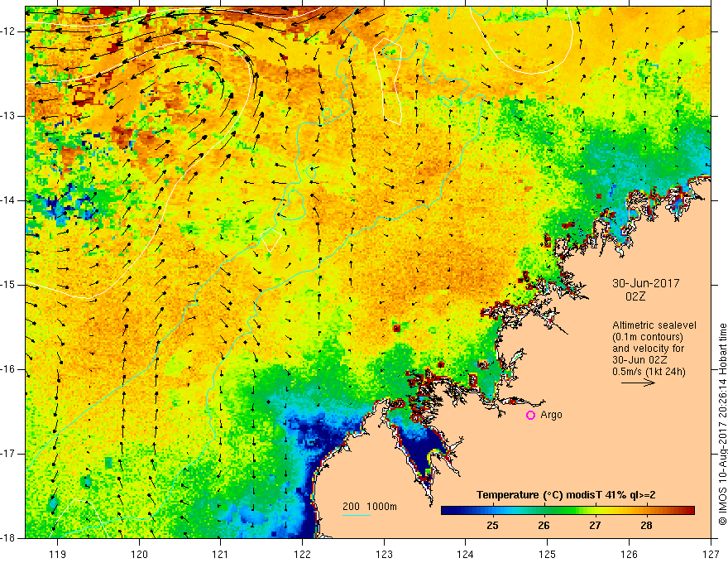This screenshot has width=728, height=563.
Task: Click the latitude axis label '-14'
Action: [8, 200]
